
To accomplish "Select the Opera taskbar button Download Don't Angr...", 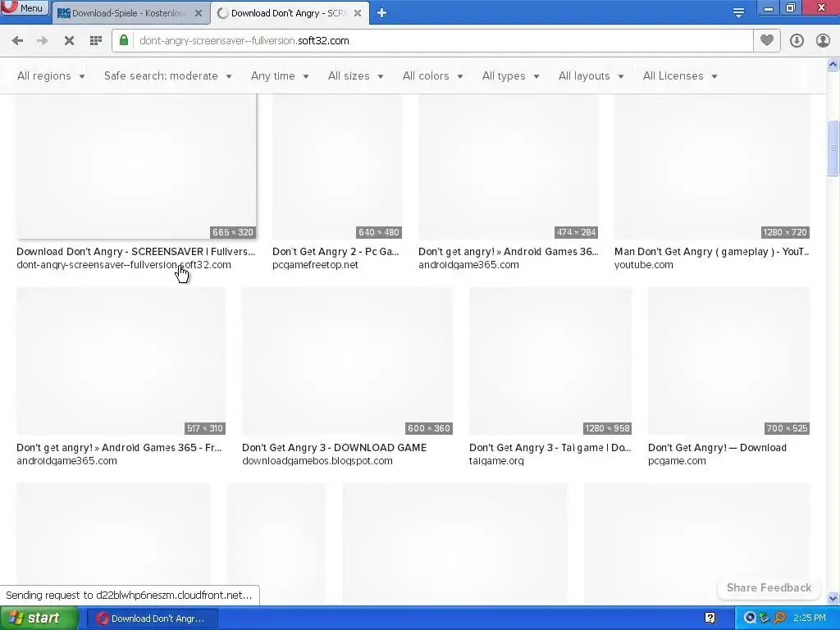I will (152, 619).
